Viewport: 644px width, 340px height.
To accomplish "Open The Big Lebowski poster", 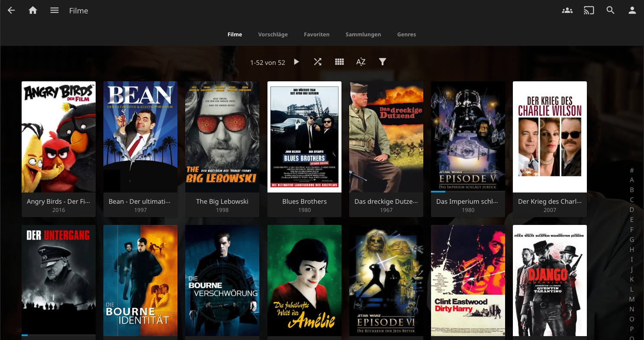I will tap(222, 137).
